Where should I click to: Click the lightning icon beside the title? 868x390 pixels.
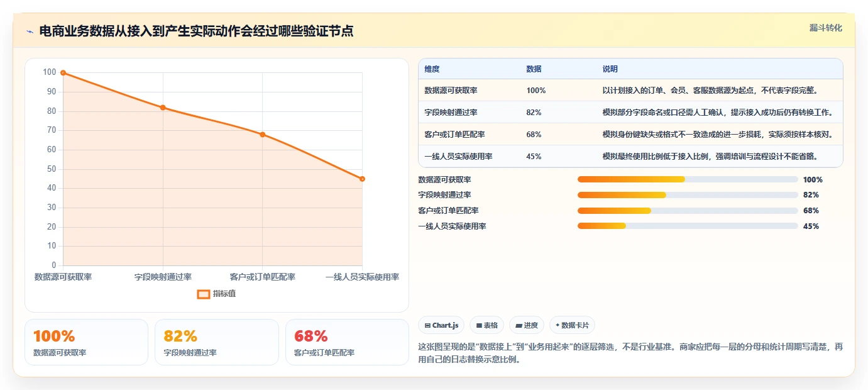(x=30, y=31)
